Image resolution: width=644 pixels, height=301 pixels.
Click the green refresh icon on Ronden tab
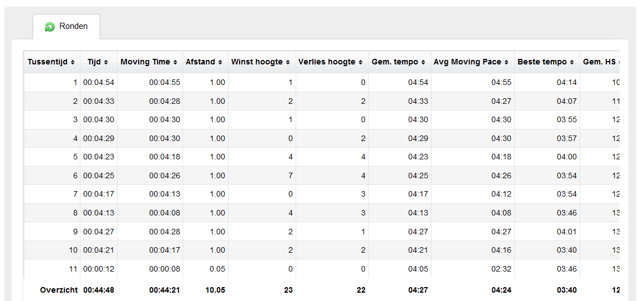[x=50, y=27]
